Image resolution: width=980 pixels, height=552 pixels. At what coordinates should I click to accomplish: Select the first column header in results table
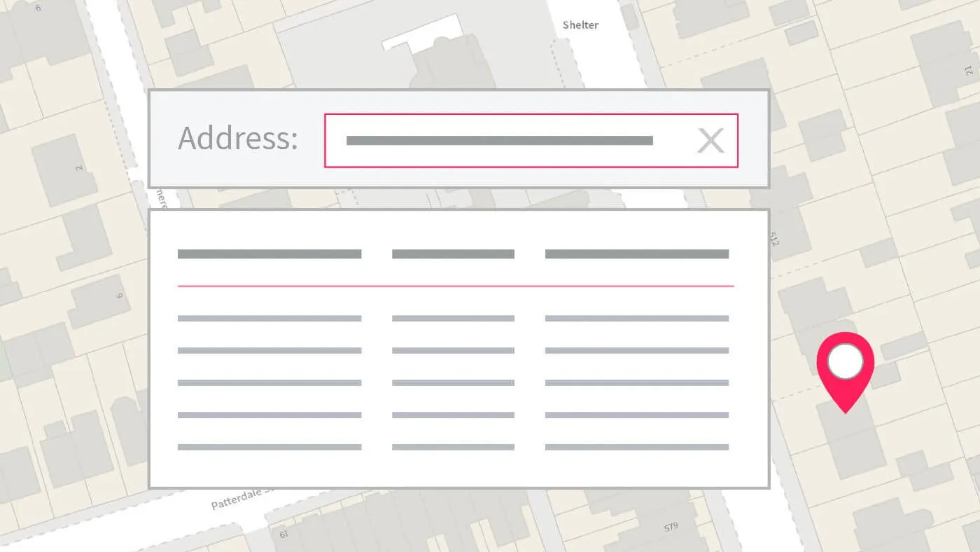coord(269,254)
